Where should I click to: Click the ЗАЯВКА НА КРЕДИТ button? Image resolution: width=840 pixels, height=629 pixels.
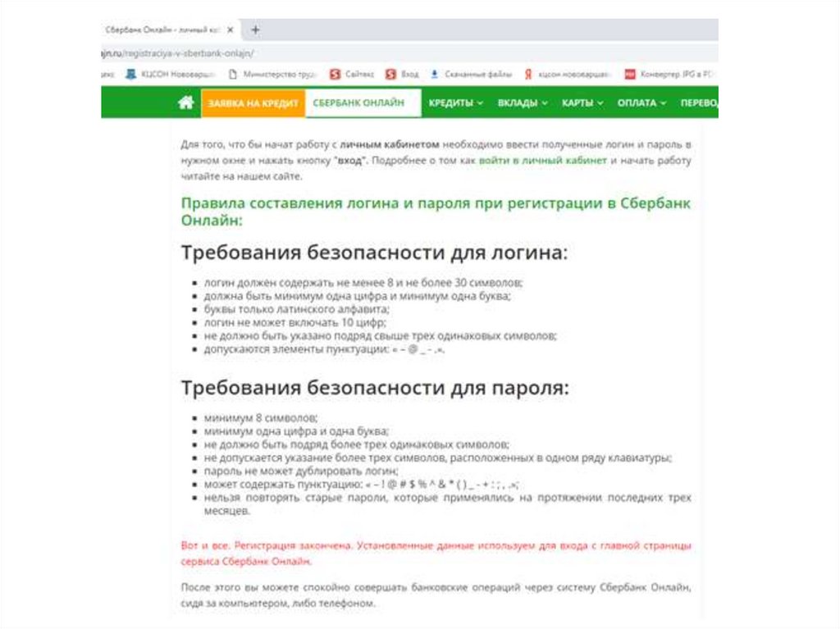(x=253, y=103)
